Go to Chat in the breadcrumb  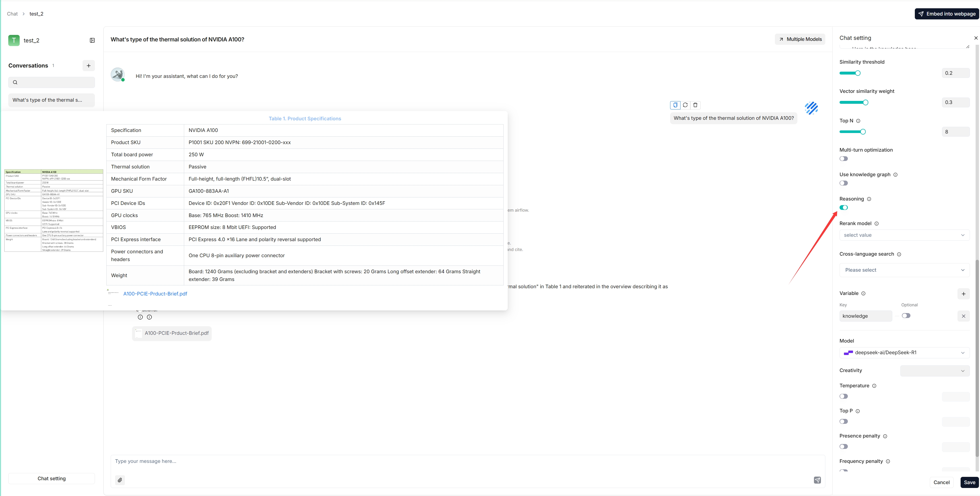coord(12,14)
